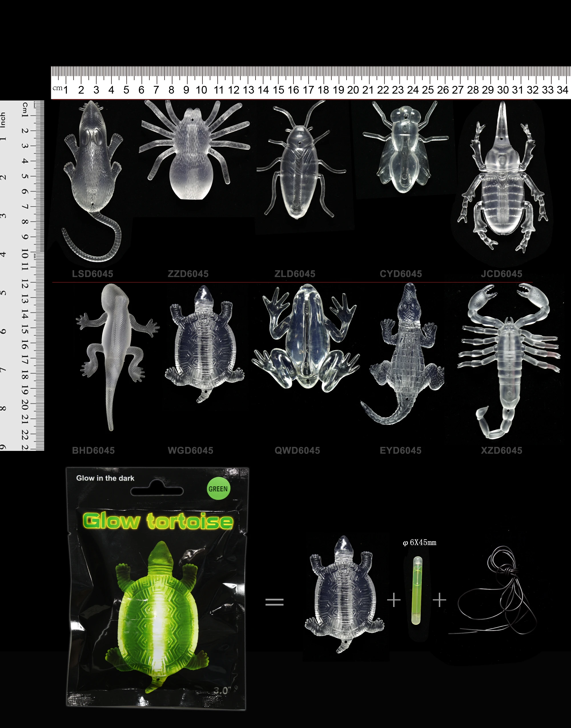
Task: Click the scorpion figure above XZD6045
Action: click(x=509, y=361)
